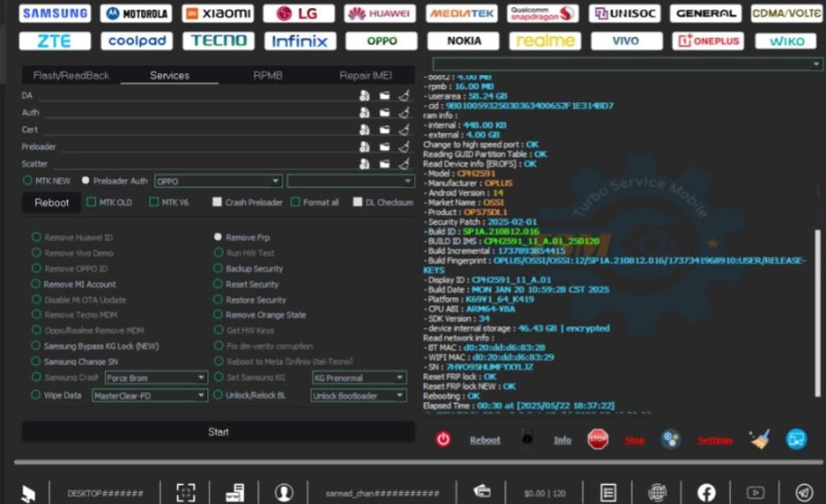Open the folder icon in the DA row
Viewport: 826px width, 504px height.
point(385,95)
